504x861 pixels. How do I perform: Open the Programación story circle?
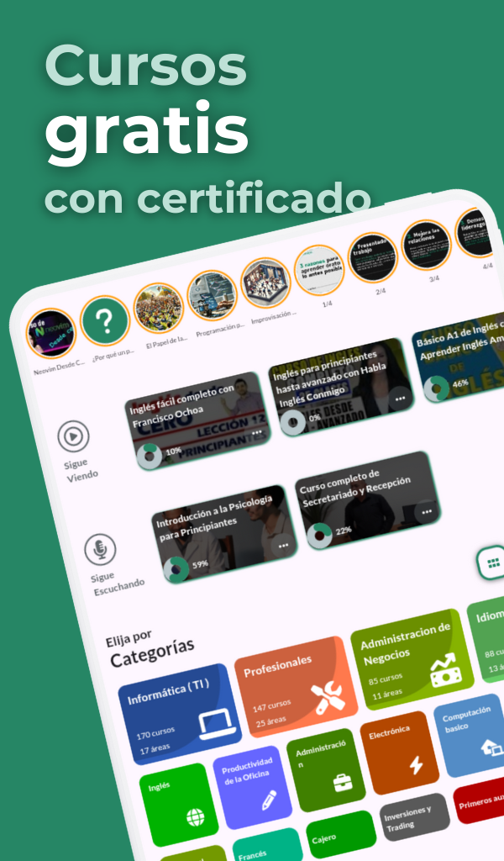pos(213,295)
